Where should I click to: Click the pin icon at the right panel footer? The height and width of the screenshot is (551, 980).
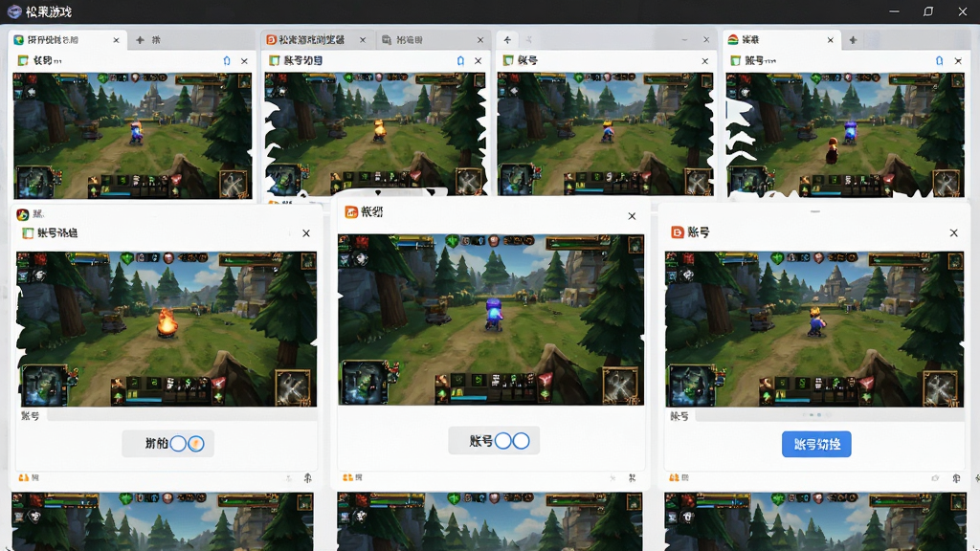[956, 478]
